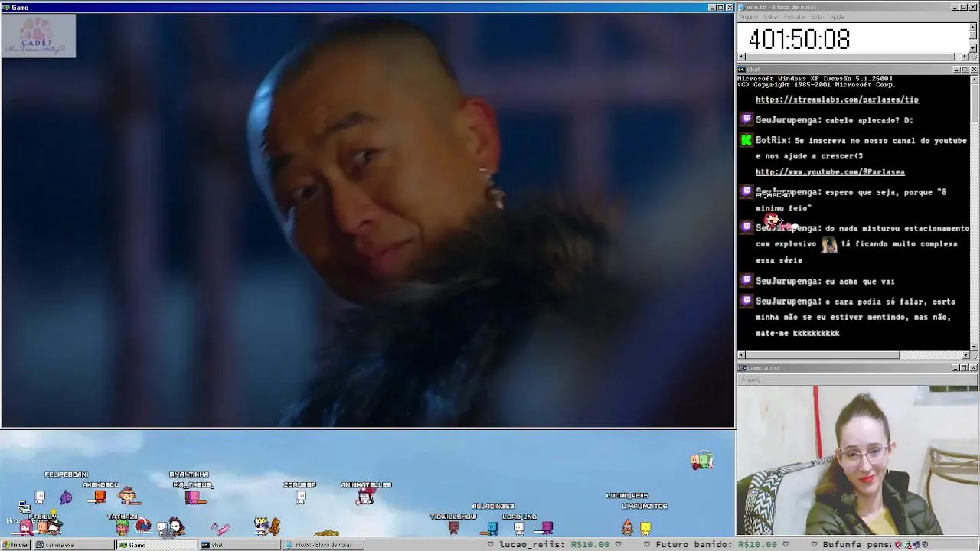
Task: Click the 'Microsoft Windows XP' header line in chat
Action: (x=815, y=78)
